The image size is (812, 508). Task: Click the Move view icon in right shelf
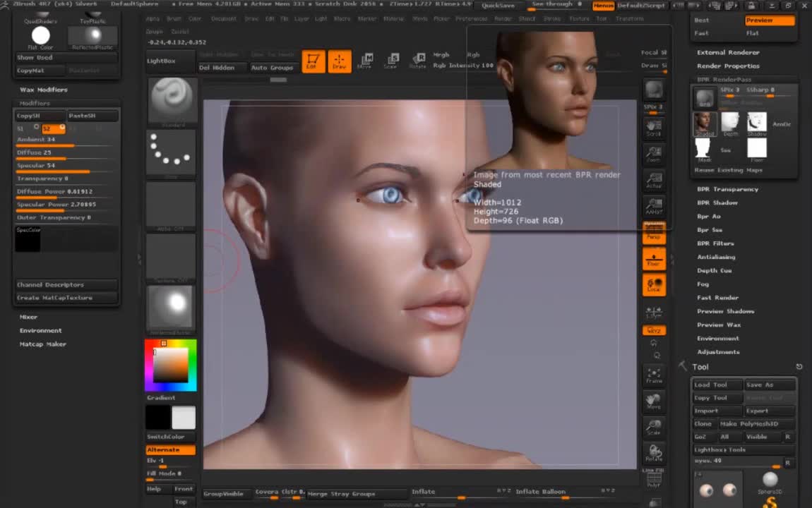pos(654,401)
